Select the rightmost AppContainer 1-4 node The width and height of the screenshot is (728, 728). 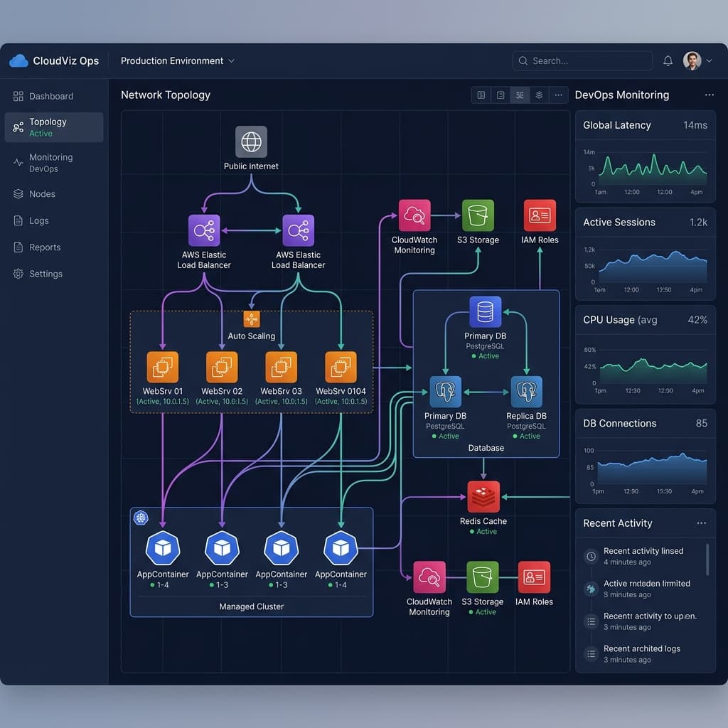[x=341, y=548]
